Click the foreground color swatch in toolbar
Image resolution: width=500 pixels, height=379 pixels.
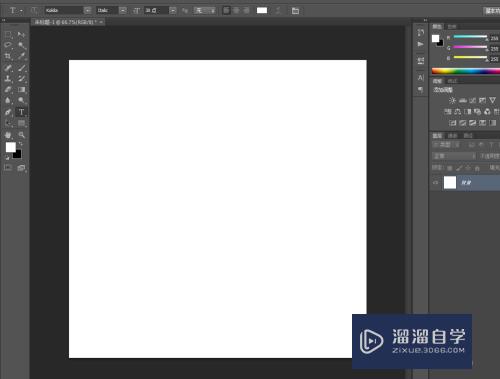click(x=10, y=147)
